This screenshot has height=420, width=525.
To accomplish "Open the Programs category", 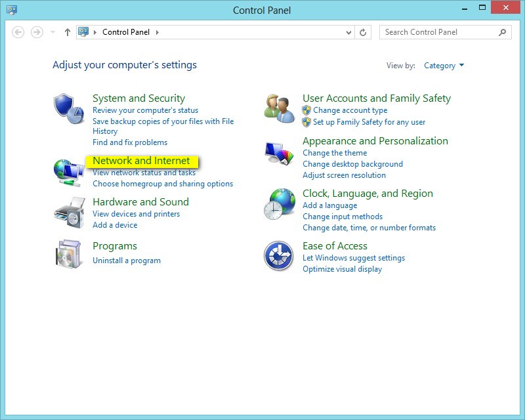I will tap(114, 246).
